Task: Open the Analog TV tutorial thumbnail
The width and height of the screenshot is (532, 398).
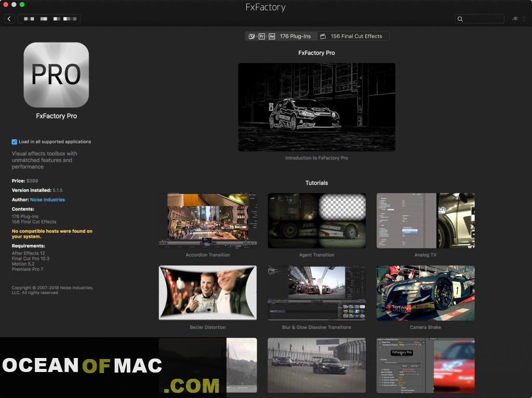Action: (425, 221)
